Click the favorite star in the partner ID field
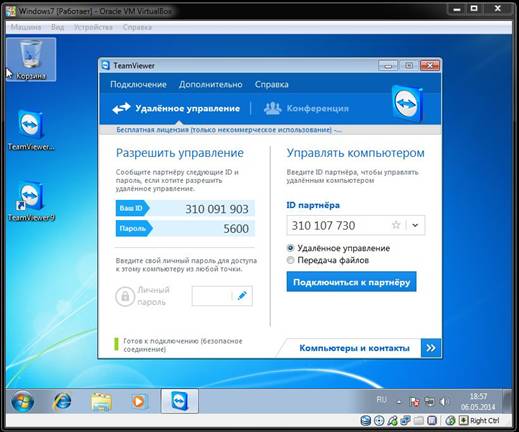 pyautogui.click(x=396, y=225)
